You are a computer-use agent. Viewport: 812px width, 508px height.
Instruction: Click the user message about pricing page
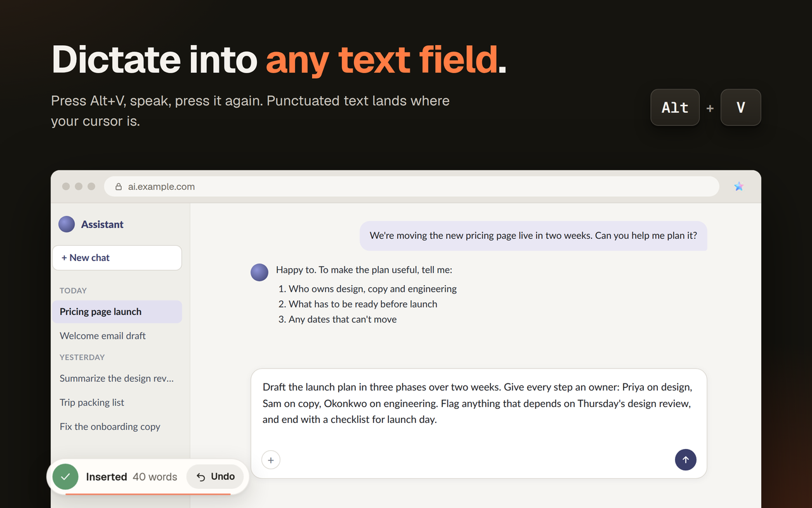pyautogui.click(x=534, y=236)
